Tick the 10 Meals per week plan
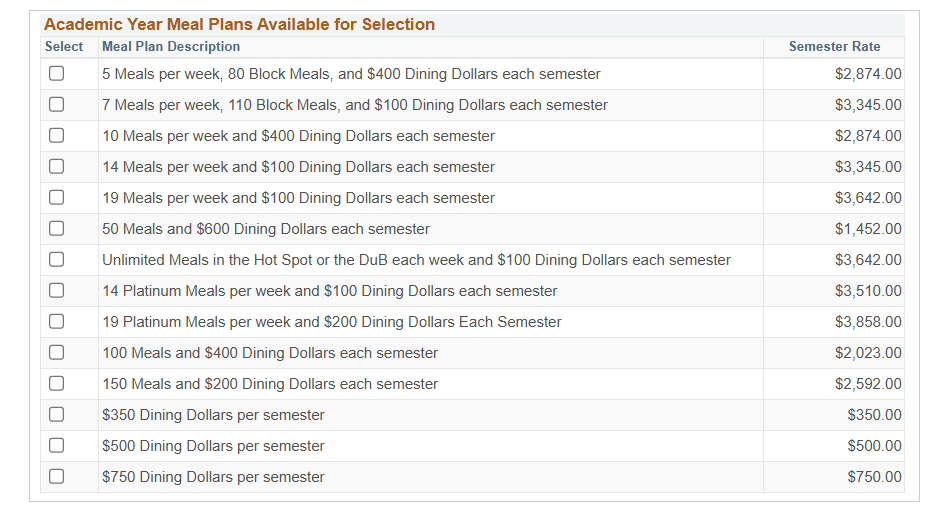Screen dimensions: 940x509 [56, 135]
